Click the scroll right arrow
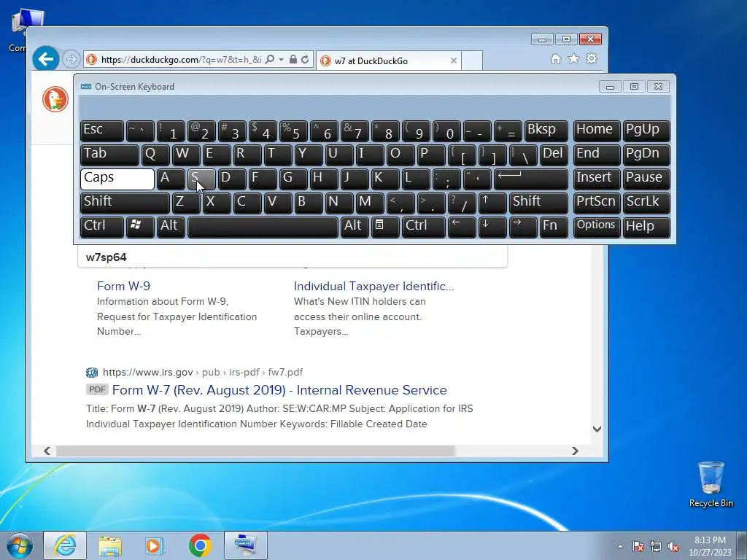The height and width of the screenshot is (560, 747). click(575, 451)
